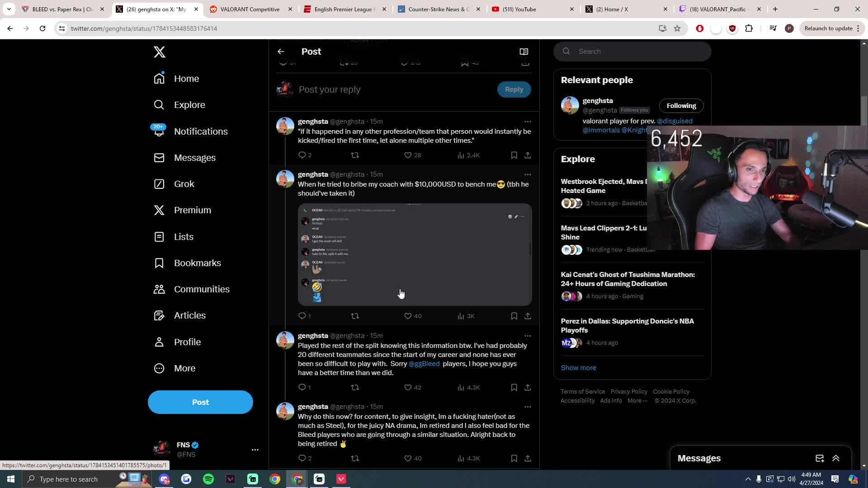
Task: Open Bookmarks in the sidebar
Action: click(188, 263)
